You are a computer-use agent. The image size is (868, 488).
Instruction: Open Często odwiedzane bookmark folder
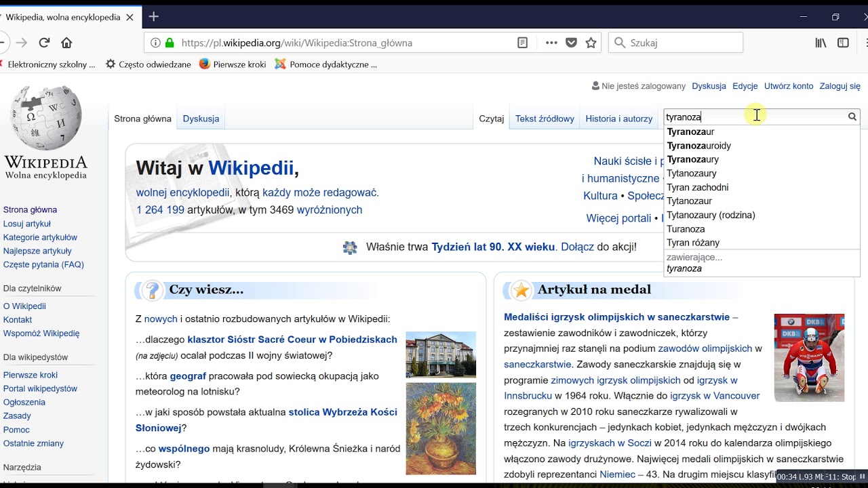click(x=149, y=64)
